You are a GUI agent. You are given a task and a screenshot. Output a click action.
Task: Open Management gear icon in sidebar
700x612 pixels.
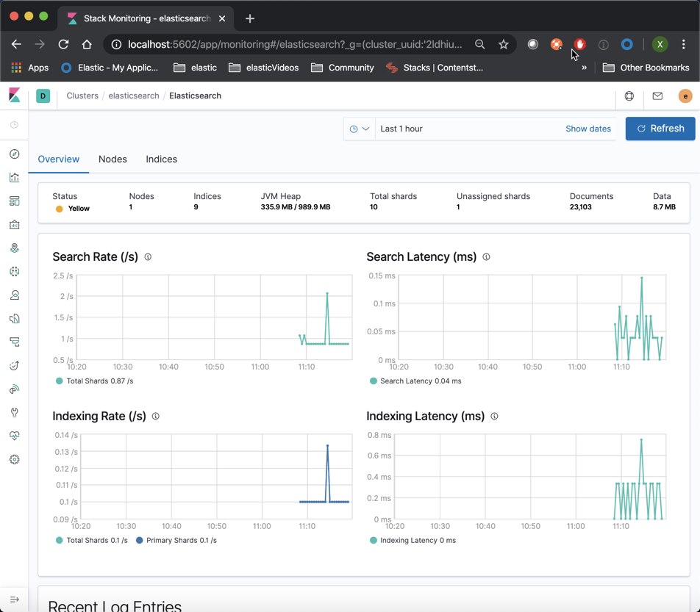[14, 459]
